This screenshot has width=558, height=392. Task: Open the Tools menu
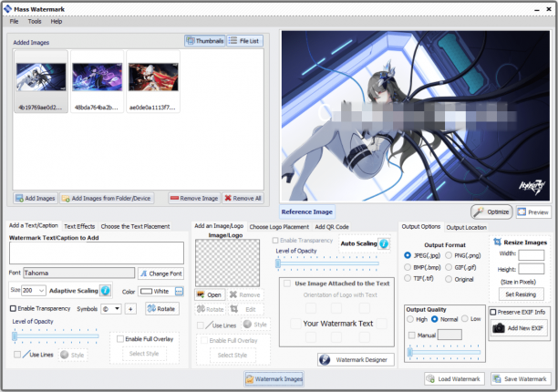pyautogui.click(x=35, y=21)
